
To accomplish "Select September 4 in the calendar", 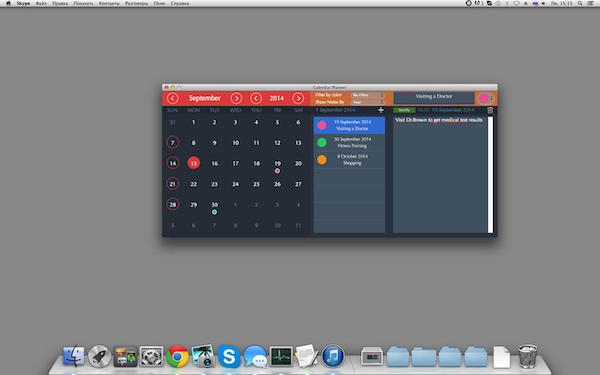I will pyautogui.click(x=256, y=122).
